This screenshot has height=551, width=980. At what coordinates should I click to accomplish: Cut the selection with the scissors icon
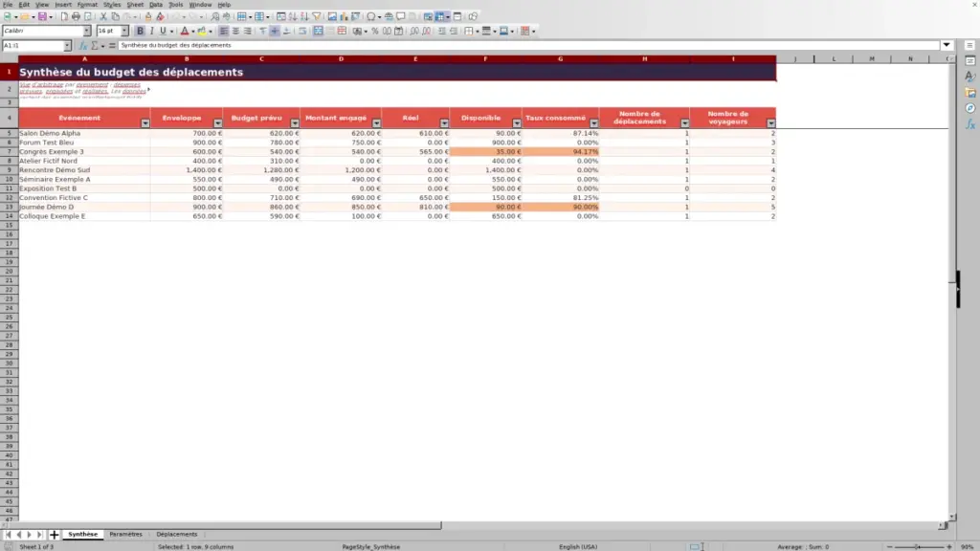pos(103,16)
